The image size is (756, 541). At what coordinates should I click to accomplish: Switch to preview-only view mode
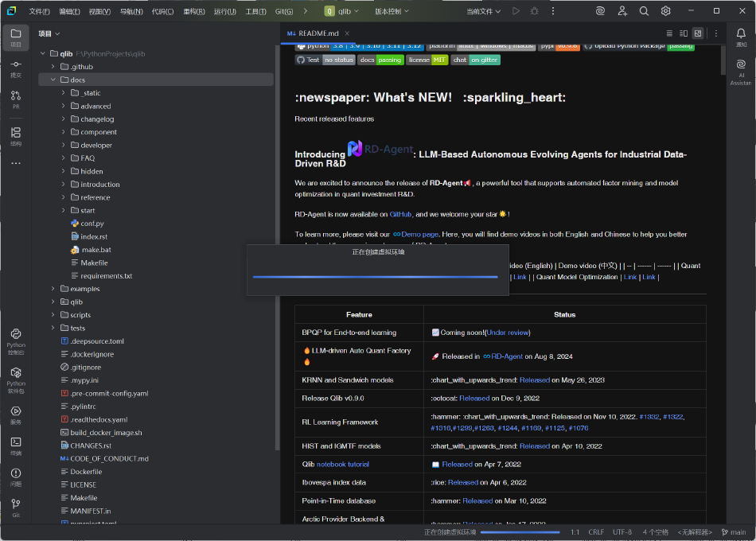coord(698,33)
